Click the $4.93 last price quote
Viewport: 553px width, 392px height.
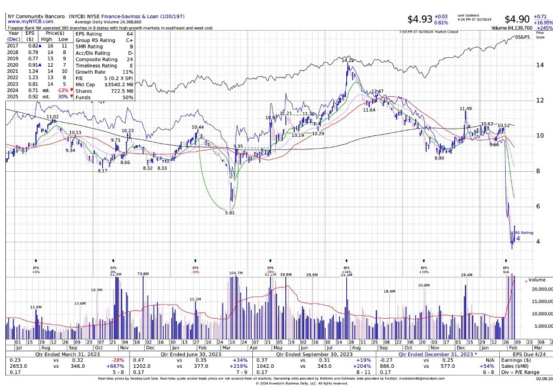tap(419, 19)
